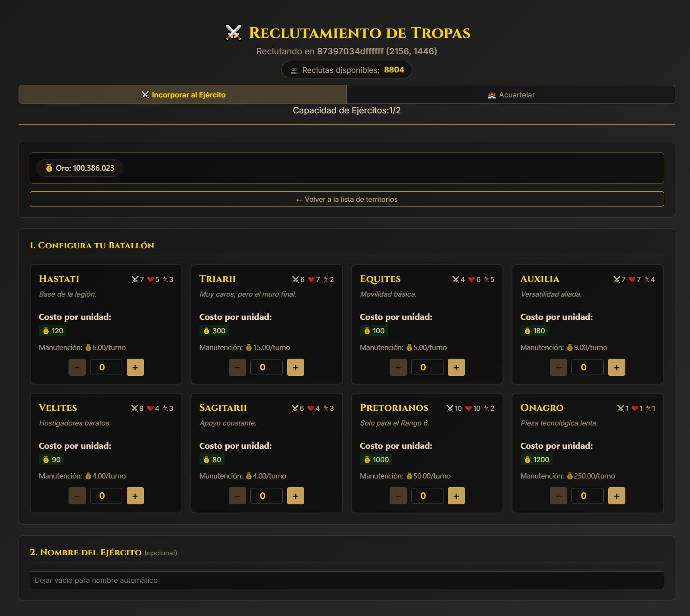The height and width of the screenshot is (616, 690).
Task: Click the coin icon in Sagitarii cost 80
Action: click(206, 460)
